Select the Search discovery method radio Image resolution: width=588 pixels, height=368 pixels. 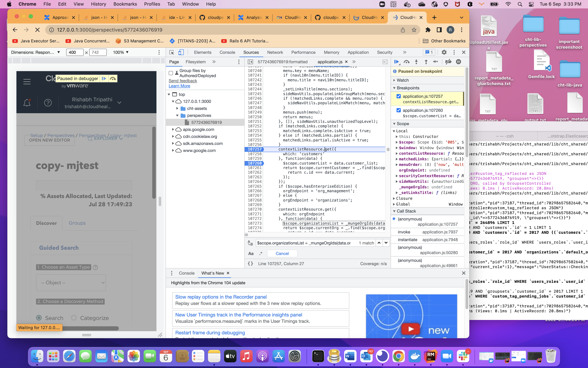(x=39, y=318)
